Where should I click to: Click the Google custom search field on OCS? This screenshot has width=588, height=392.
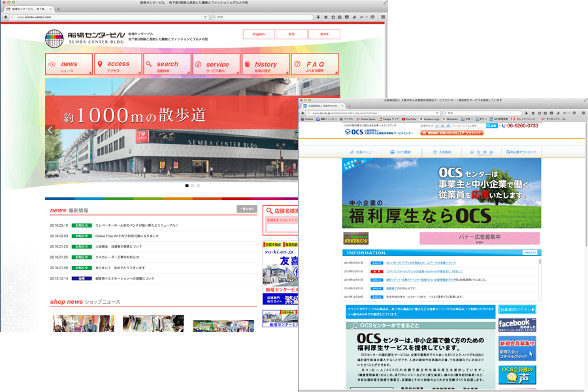(x=468, y=126)
